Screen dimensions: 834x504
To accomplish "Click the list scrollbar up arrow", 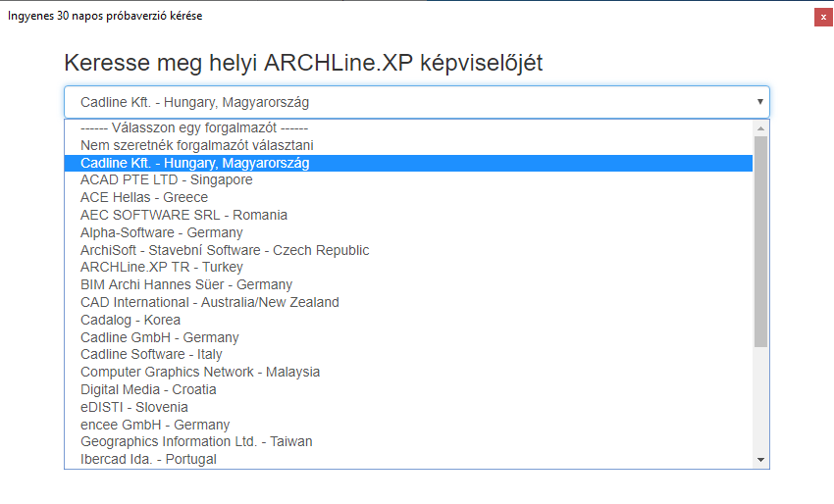I will click(760, 128).
